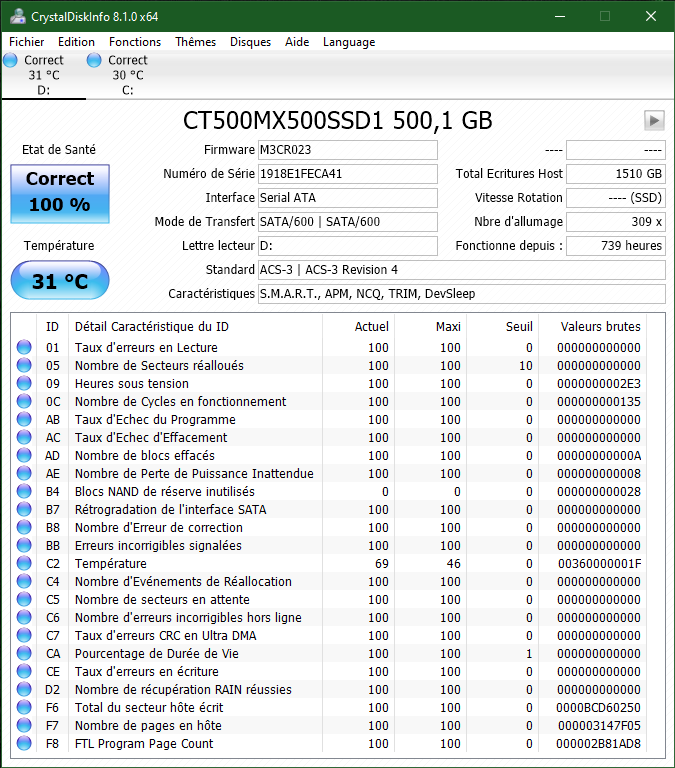The image size is (675, 768).
Task: Select Taux d'erreurs en Lecture row text
Action: (146, 347)
